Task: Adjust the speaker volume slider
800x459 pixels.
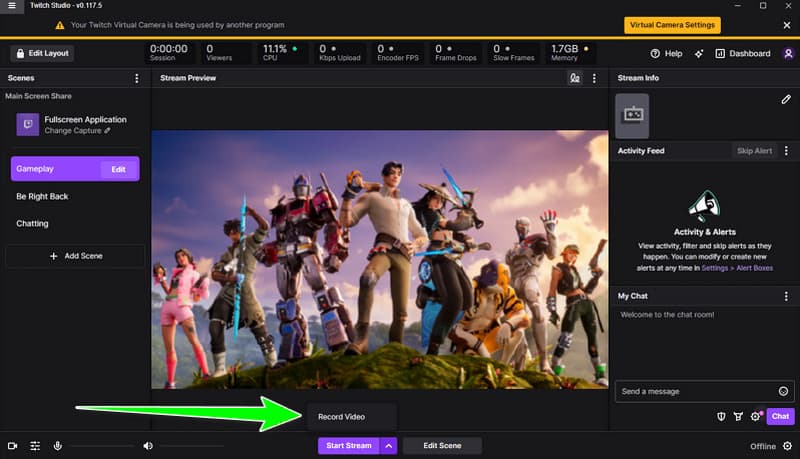Action: coord(192,446)
